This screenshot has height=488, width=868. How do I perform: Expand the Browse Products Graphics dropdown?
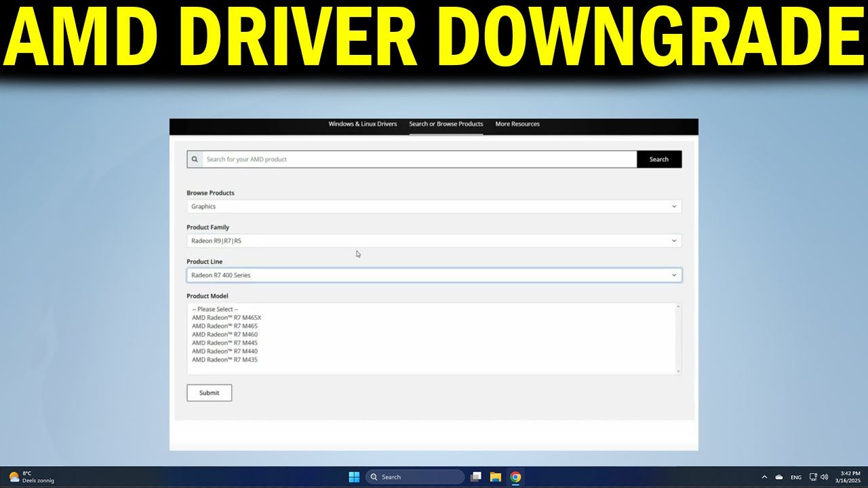pyautogui.click(x=434, y=207)
